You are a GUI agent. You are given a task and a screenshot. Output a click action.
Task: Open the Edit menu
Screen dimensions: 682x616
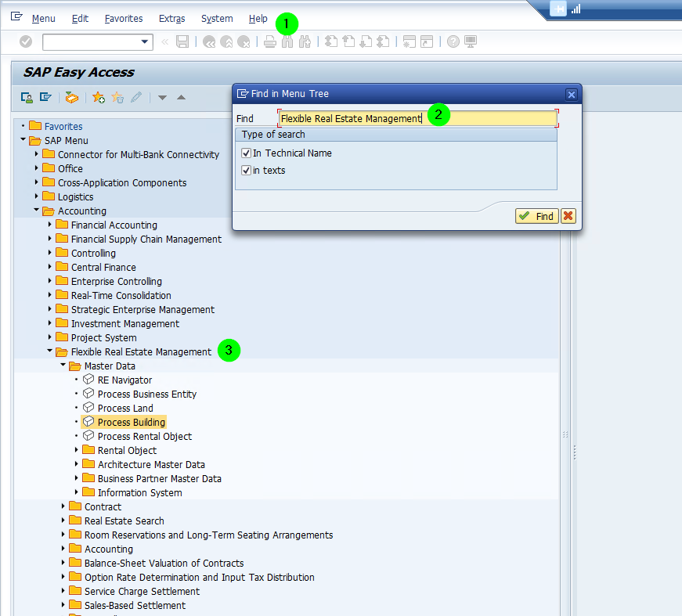(x=80, y=19)
